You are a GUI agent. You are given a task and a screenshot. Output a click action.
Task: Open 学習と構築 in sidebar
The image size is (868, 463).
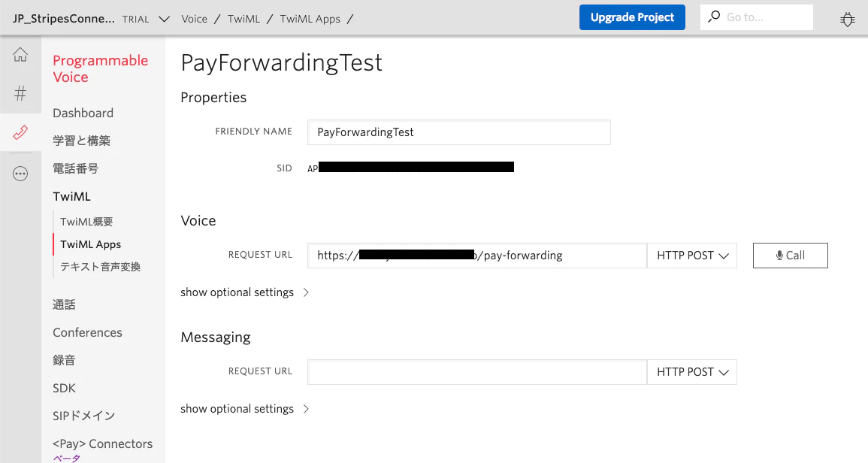click(81, 141)
